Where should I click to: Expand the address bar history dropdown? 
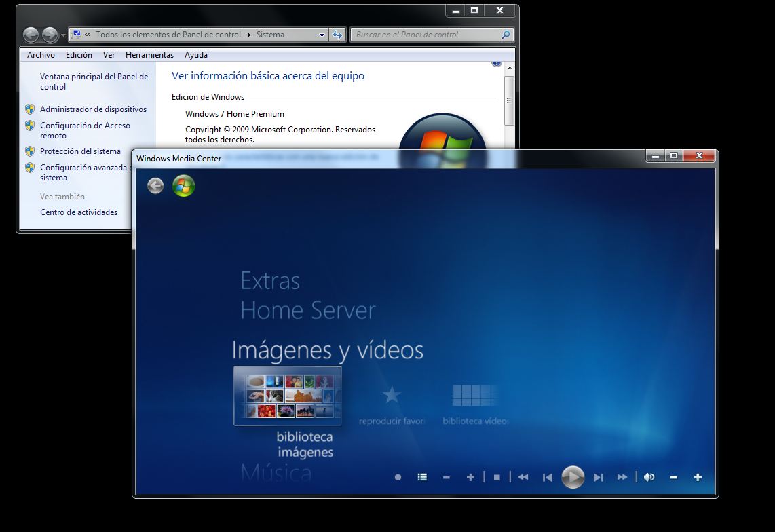[x=322, y=35]
